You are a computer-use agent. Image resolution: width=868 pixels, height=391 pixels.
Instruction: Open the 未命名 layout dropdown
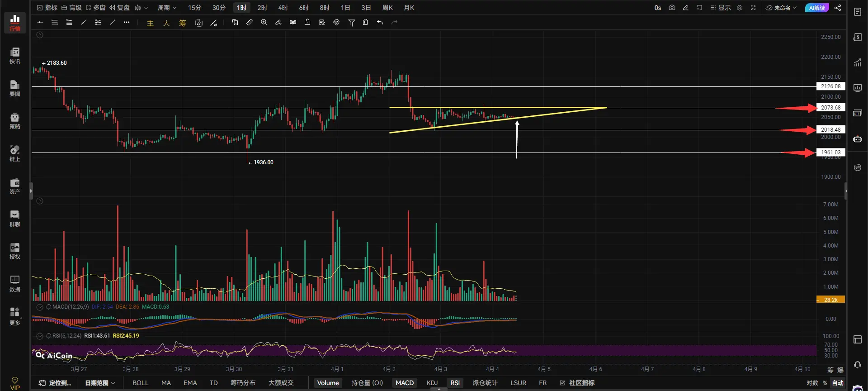coord(781,8)
